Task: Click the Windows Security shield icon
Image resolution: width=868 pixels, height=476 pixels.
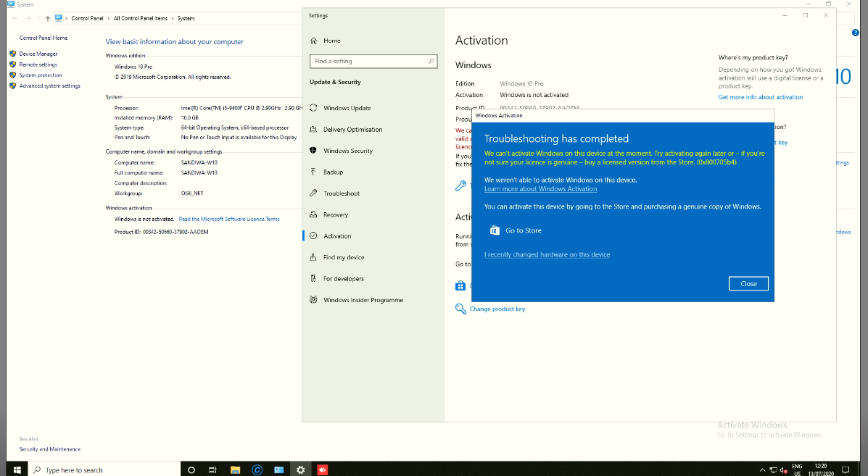Action: tap(313, 151)
